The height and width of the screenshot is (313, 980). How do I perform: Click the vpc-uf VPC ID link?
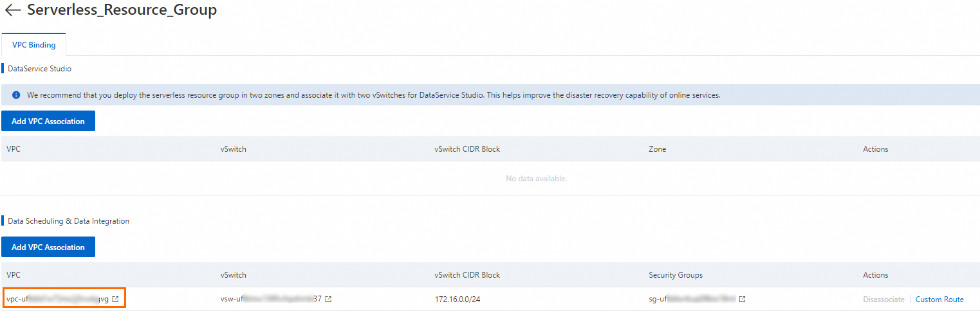(57, 300)
